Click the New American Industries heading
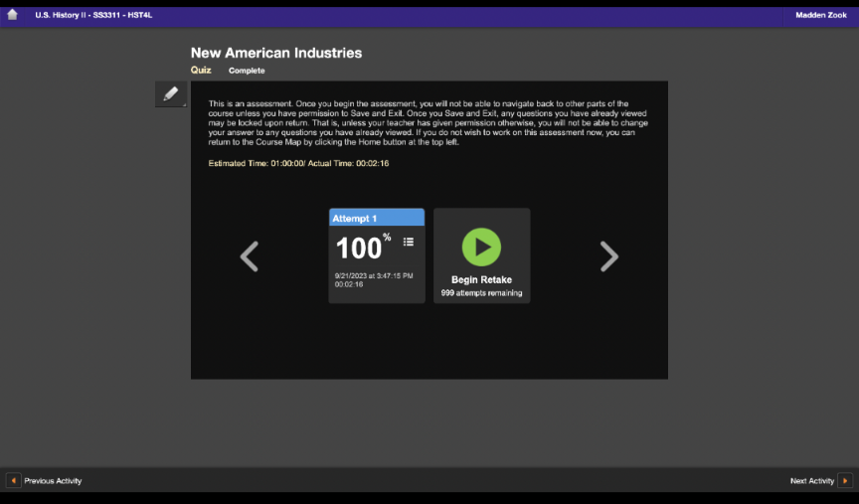Image resolution: width=859 pixels, height=504 pixels. point(276,53)
